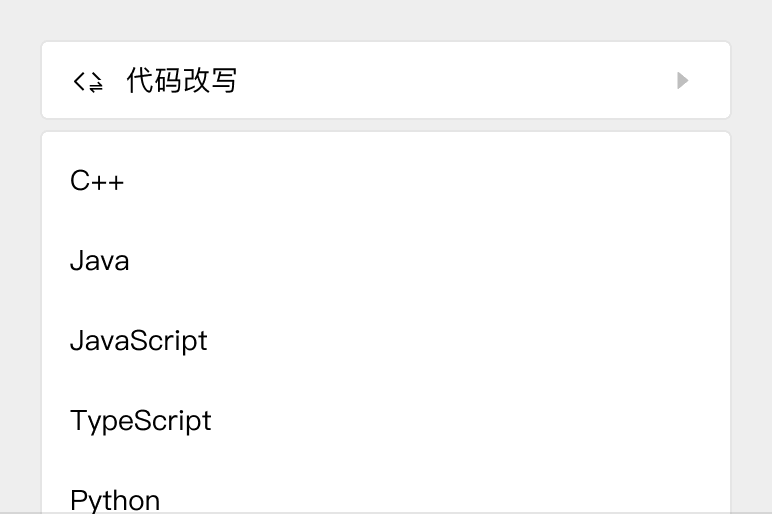Choose Python at the list bottom
The width and height of the screenshot is (772, 514).
pos(115,499)
